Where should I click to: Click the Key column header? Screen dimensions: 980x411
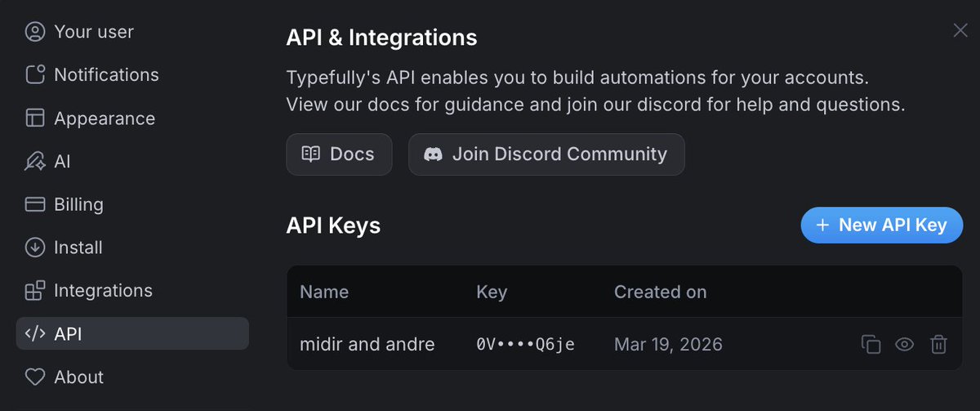point(492,292)
